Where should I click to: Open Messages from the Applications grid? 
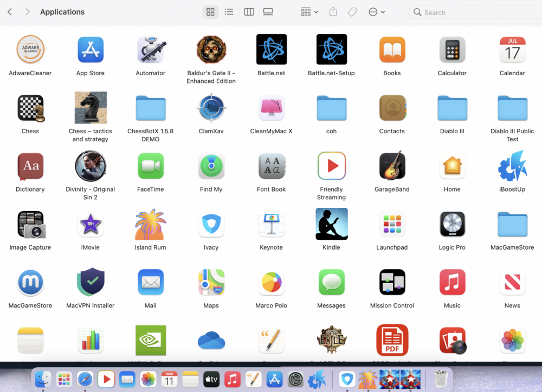331,282
